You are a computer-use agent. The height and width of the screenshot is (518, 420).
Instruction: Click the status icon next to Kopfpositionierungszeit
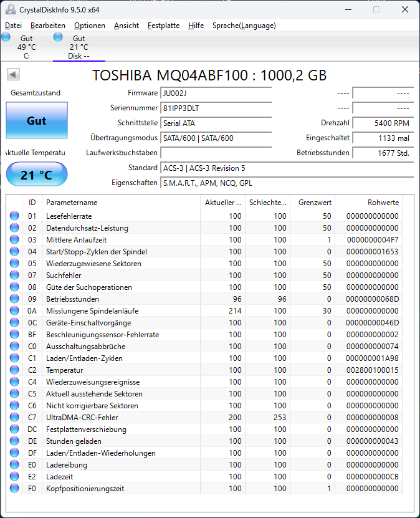[14, 488]
